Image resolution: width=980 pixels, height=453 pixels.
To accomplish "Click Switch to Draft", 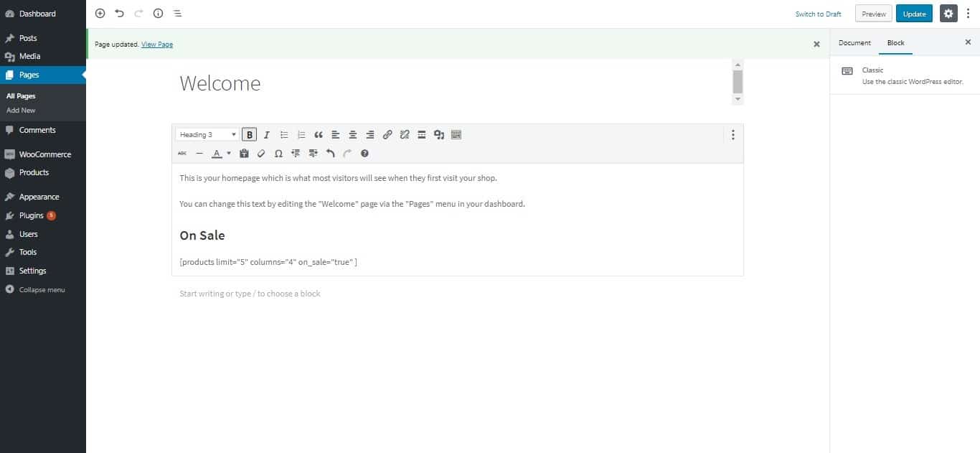I will click(x=819, y=14).
